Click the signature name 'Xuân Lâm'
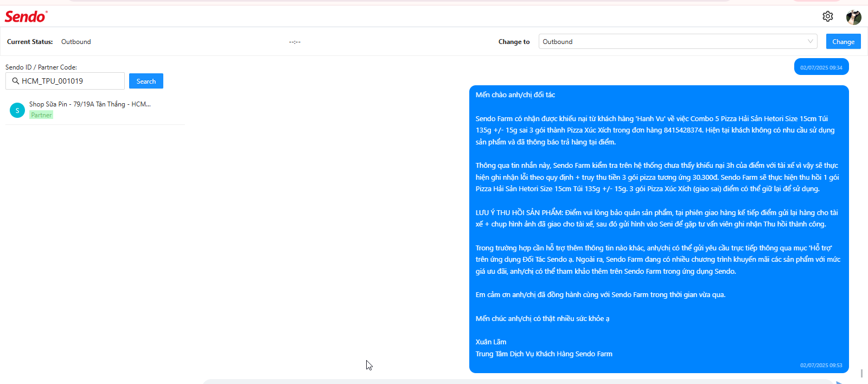Viewport: 868px width, 384px height. 491,342
